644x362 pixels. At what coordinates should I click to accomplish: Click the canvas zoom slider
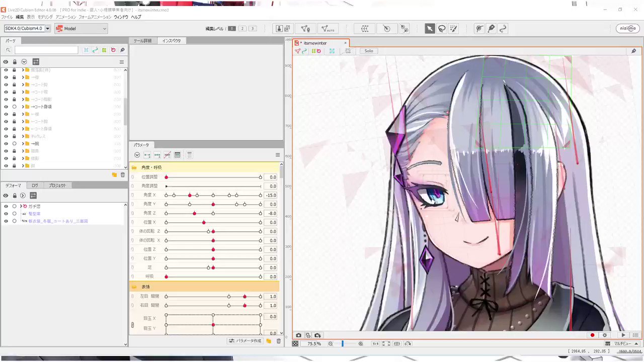[346, 343]
